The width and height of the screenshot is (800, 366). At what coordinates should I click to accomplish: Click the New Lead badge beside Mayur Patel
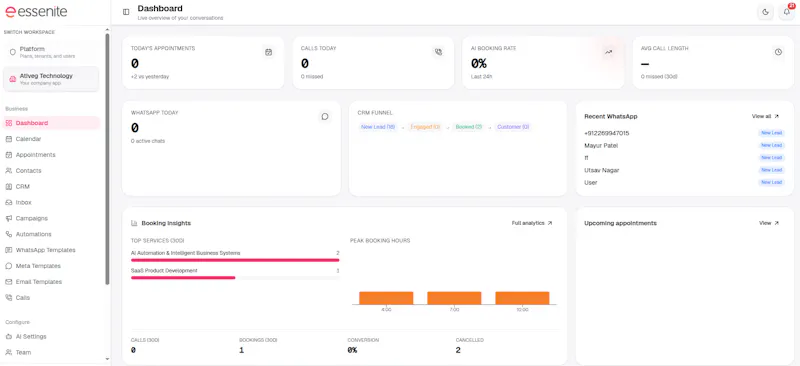pyautogui.click(x=771, y=145)
